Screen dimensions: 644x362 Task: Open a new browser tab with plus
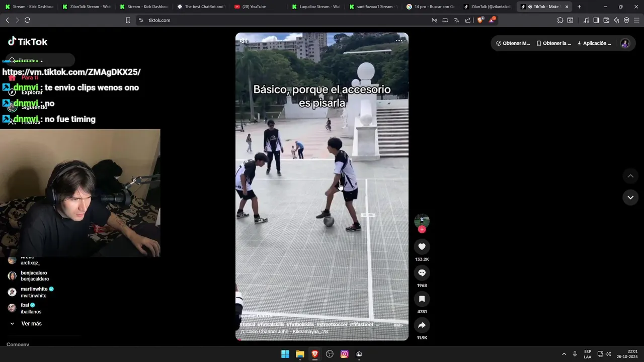[x=579, y=7]
